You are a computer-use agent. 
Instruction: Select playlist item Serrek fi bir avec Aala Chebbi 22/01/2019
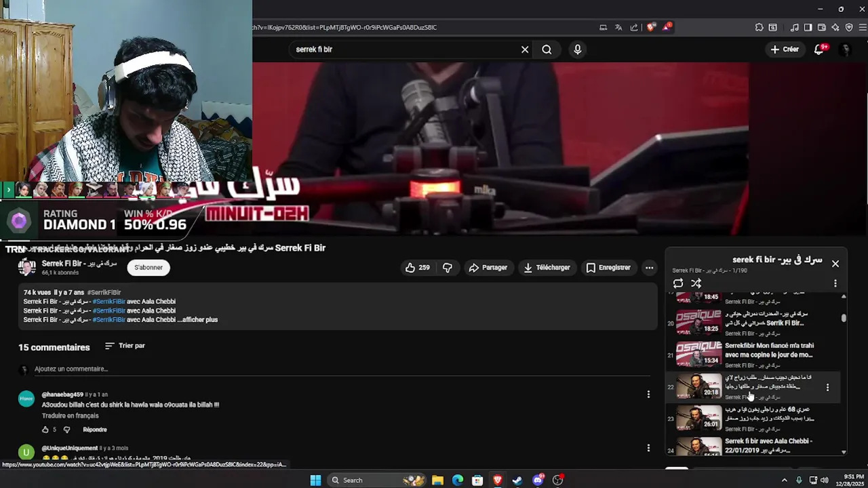point(753,446)
